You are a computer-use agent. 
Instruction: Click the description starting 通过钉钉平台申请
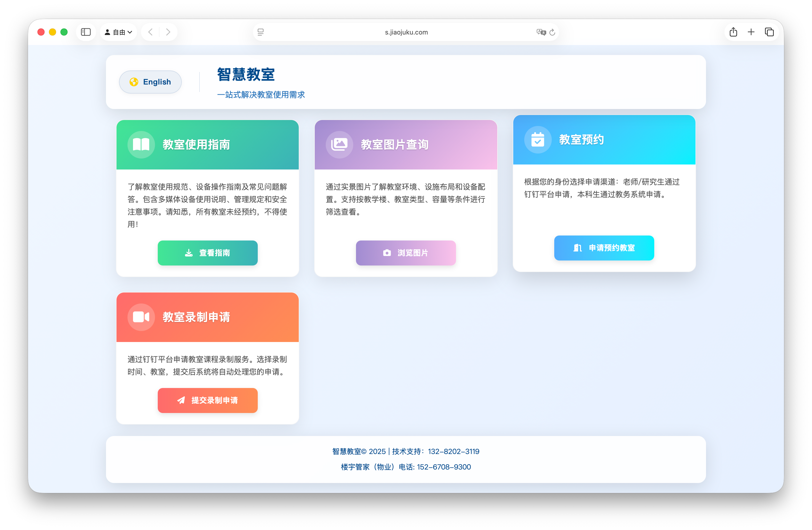pyautogui.click(x=207, y=365)
